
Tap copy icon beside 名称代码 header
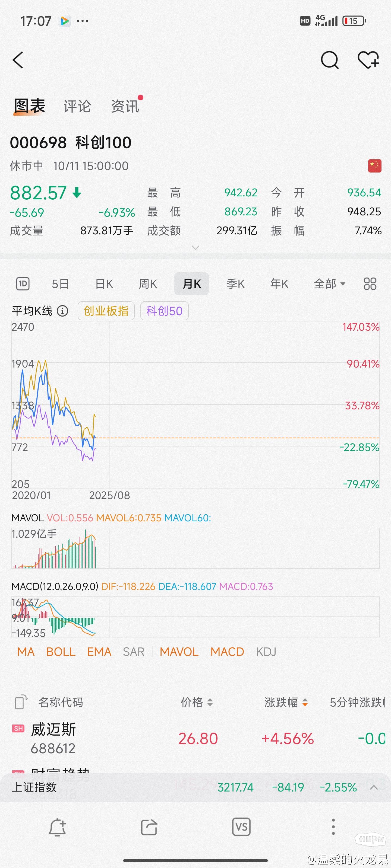[x=21, y=702]
